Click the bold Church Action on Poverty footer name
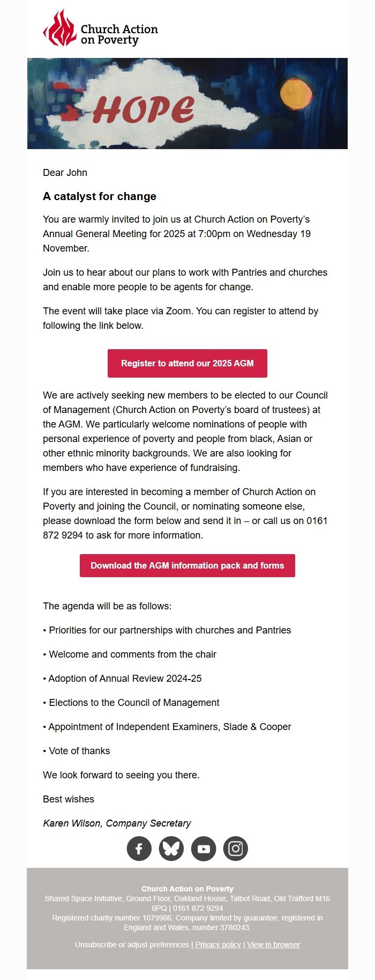This screenshot has height=980, width=375. pyautogui.click(x=187, y=889)
